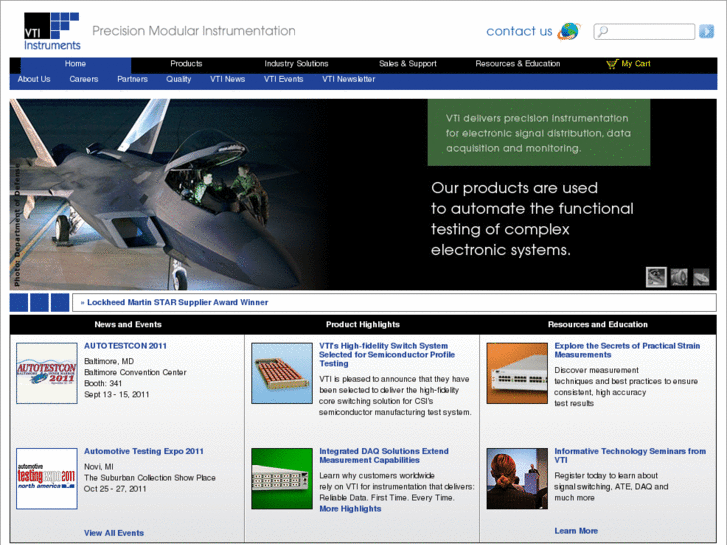This screenshot has height=545, width=727.
Task: Open the Resources & Education menu
Action: coord(517,64)
